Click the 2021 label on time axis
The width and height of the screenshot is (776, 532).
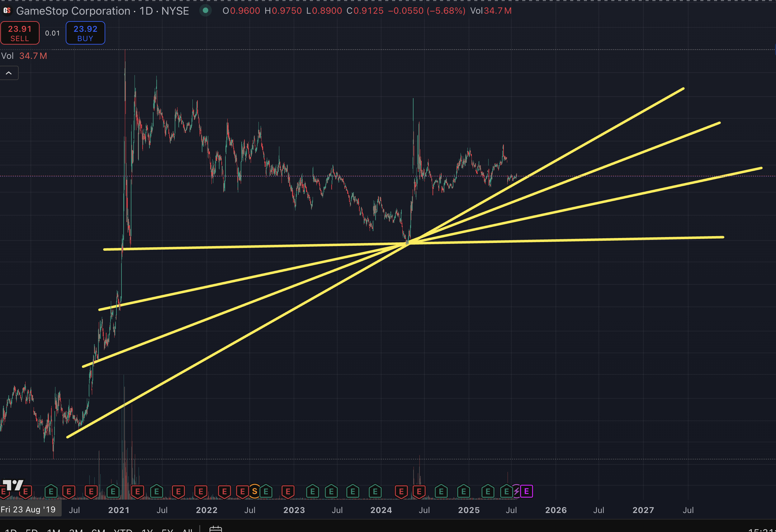pyautogui.click(x=119, y=510)
